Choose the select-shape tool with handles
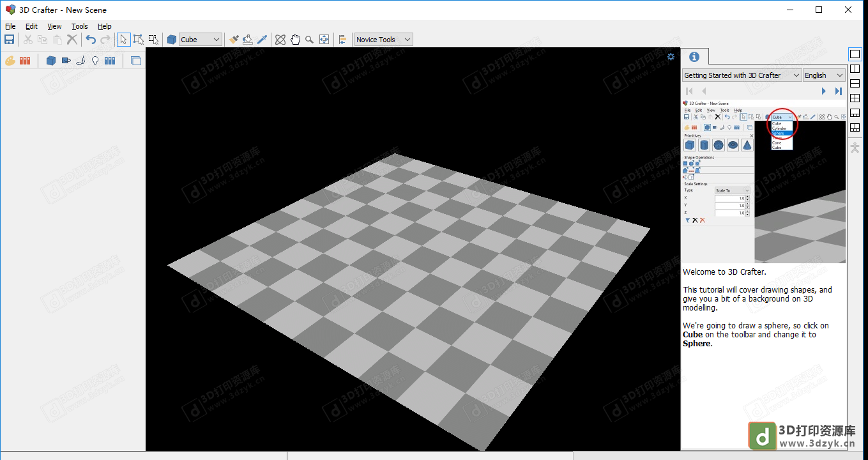Screen dimensions: 868x460 139,40
